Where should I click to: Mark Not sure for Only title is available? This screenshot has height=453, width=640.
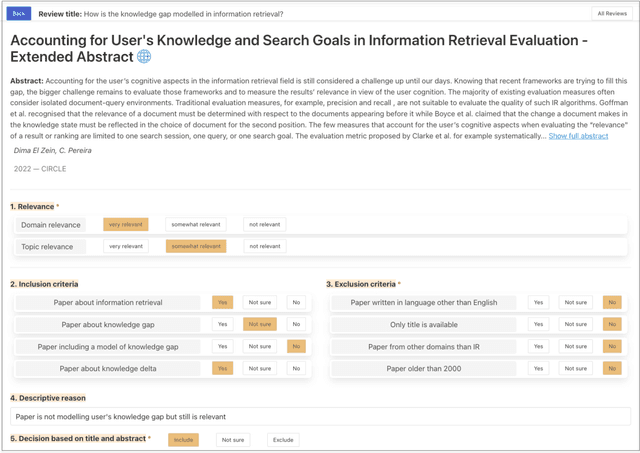click(x=575, y=324)
